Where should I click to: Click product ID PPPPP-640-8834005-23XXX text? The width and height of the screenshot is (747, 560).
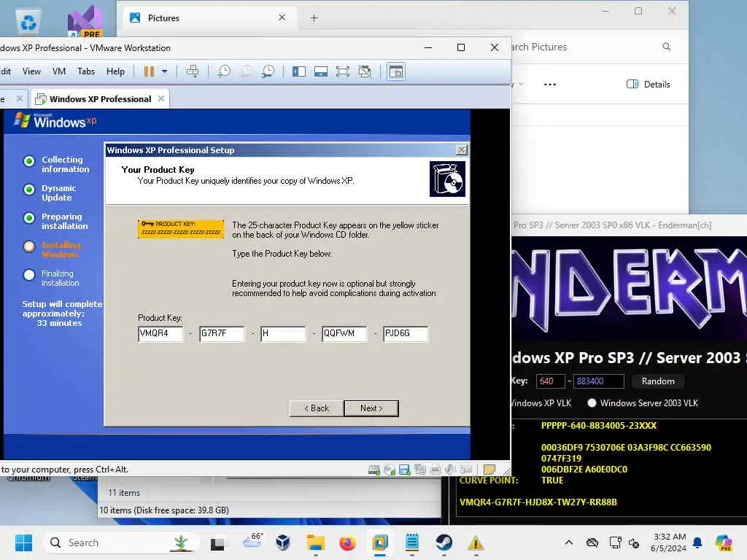[x=599, y=425]
